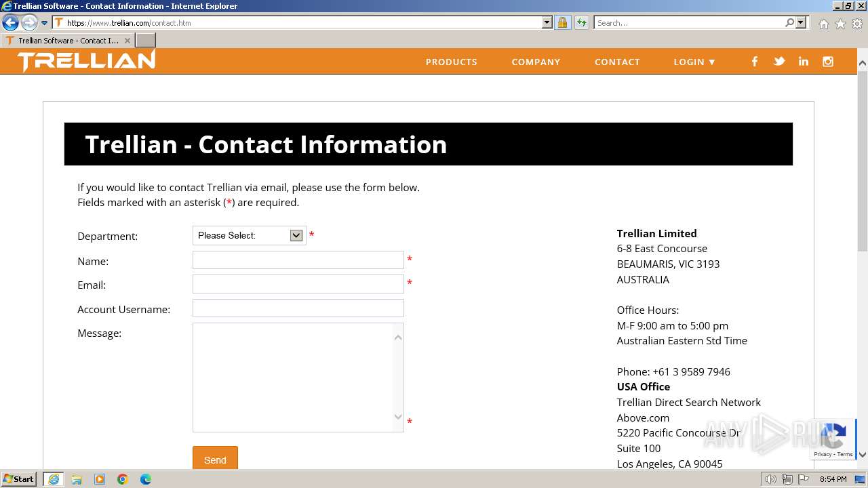Image resolution: width=868 pixels, height=488 pixels.
Task: Close the Trellian Software tab
Action: point(127,41)
